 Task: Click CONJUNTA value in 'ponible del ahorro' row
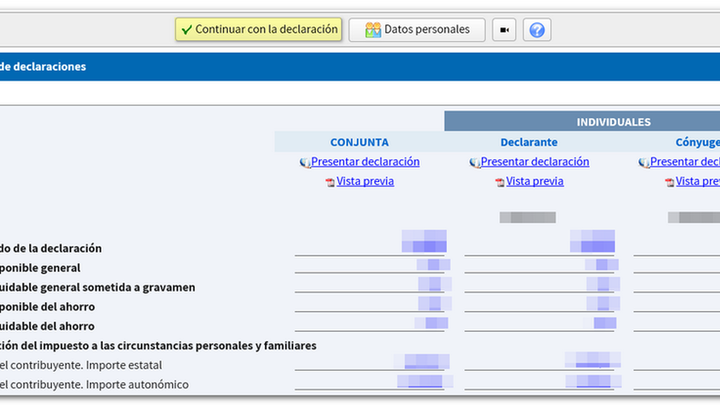434,303
